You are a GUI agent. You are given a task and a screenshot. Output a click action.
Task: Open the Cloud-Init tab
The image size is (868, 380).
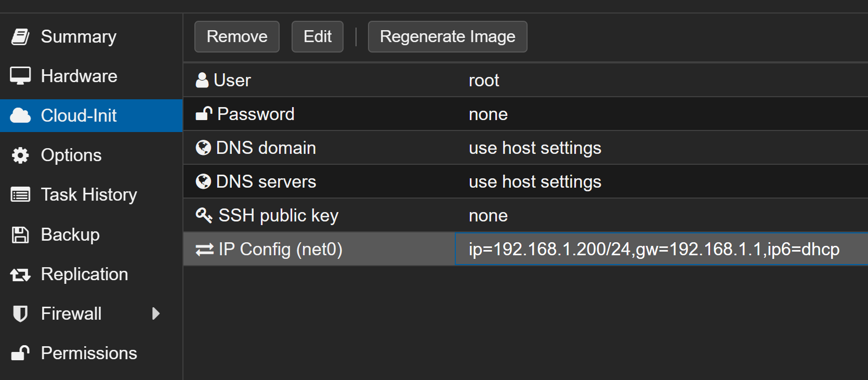pos(78,115)
